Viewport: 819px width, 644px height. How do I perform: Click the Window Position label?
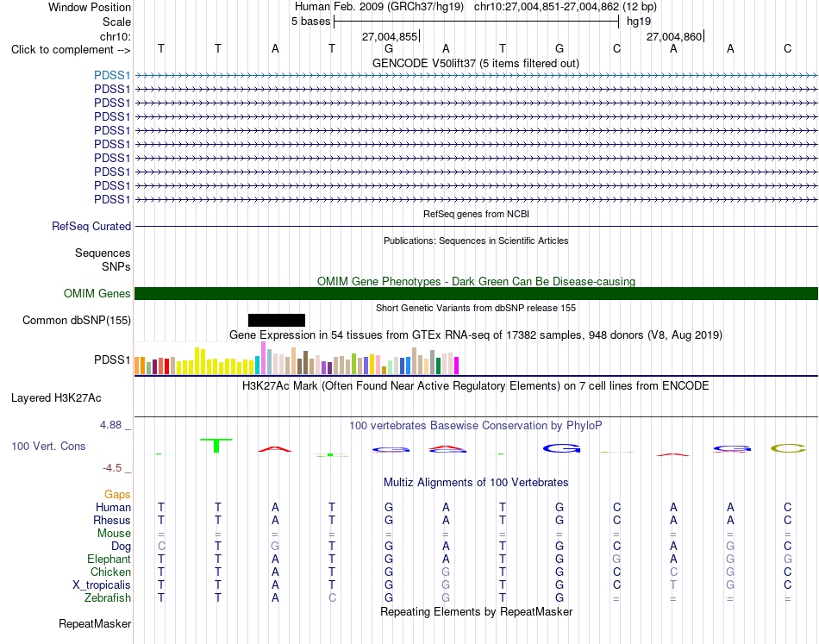tap(90, 7)
